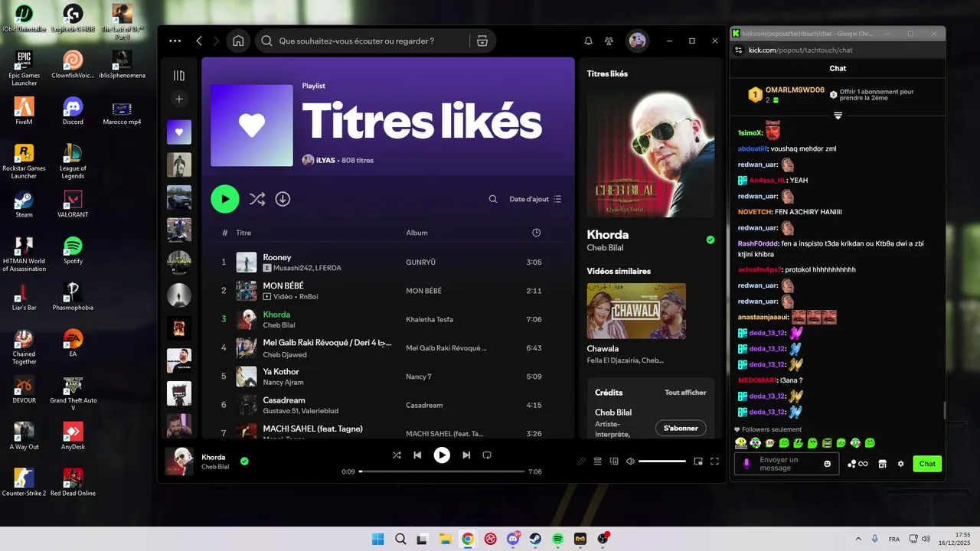
Task: Click the Spotify search field
Action: tap(363, 41)
